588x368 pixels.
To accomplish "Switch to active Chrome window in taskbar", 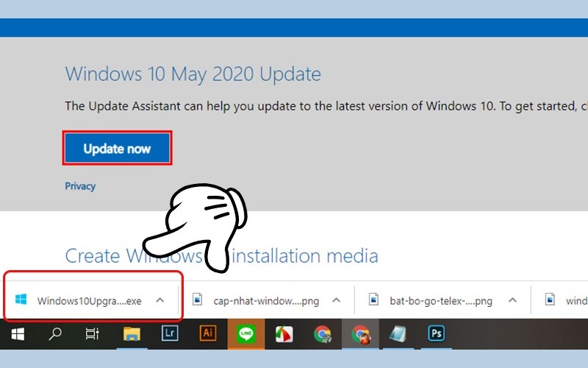I will coord(360,334).
